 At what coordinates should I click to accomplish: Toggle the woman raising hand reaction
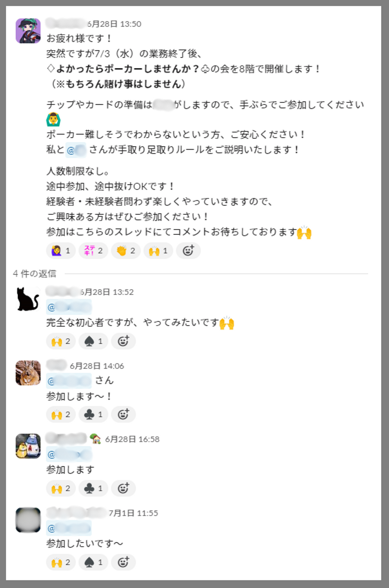pyautogui.click(x=61, y=251)
